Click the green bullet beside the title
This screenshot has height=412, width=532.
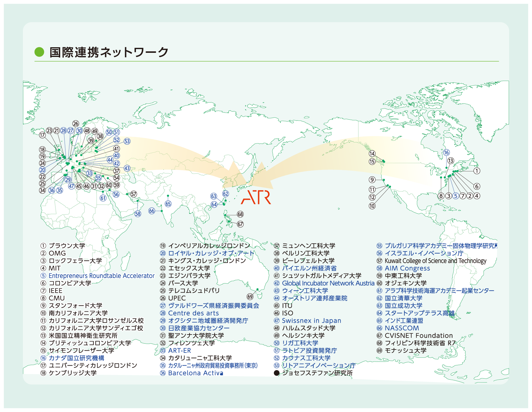coord(39,52)
